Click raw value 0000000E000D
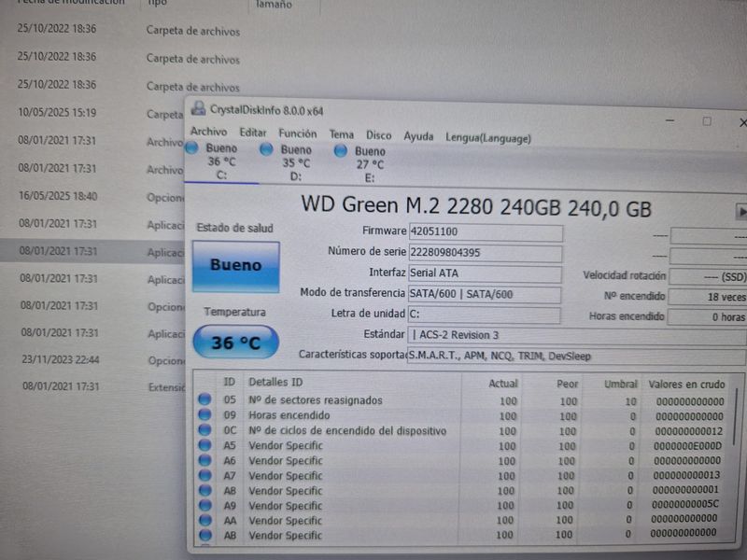The image size is (747, 560). (687, 446)
